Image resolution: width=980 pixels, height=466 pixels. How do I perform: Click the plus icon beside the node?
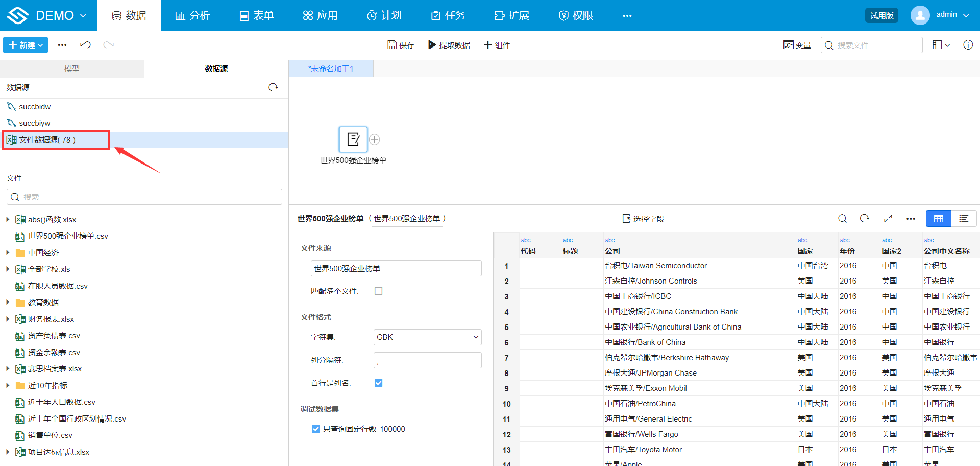[375, 139]
